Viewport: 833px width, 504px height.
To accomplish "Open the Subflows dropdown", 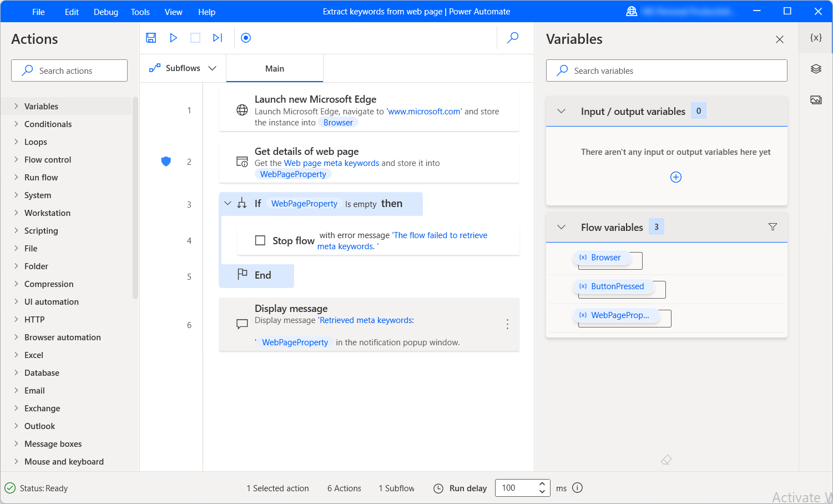I will [183, 68].
